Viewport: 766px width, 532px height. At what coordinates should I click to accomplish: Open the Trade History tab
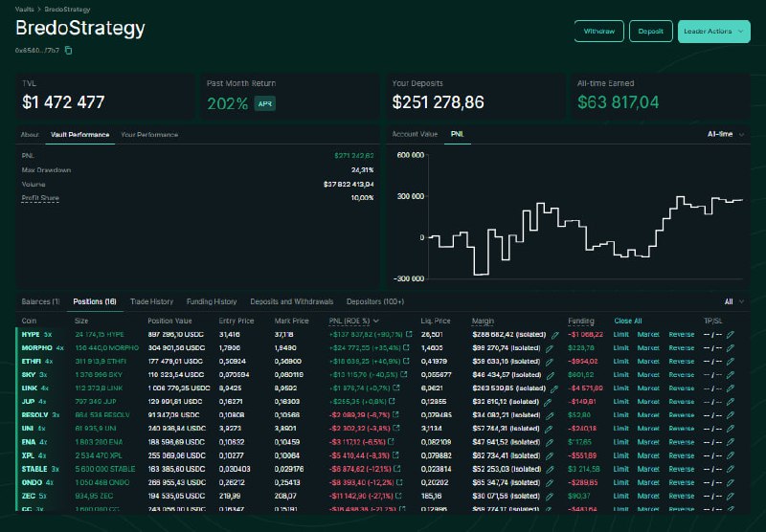coord(151,301)
